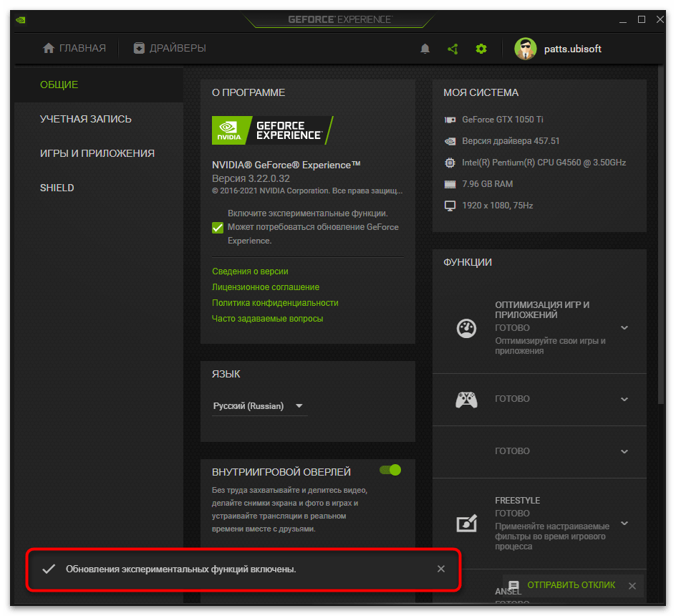Expand the game optimization section chevron
The image size is (676, 616).
624,328
